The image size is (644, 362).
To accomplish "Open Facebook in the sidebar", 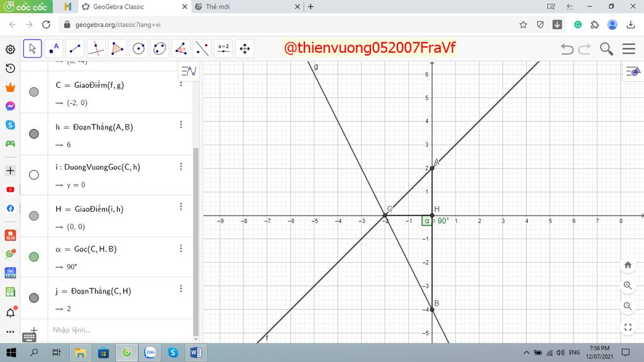I will tap(10, 209).
